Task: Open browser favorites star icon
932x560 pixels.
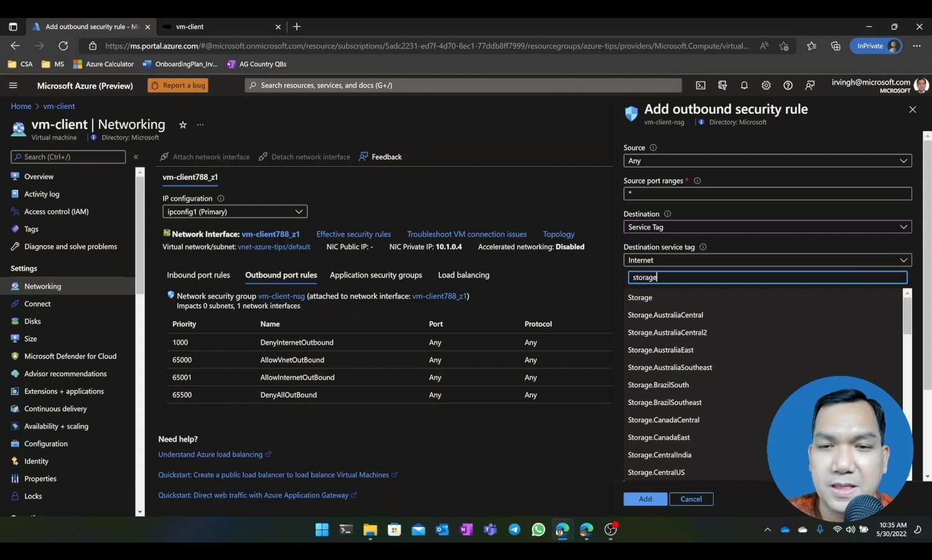Action: coord(811,45)
